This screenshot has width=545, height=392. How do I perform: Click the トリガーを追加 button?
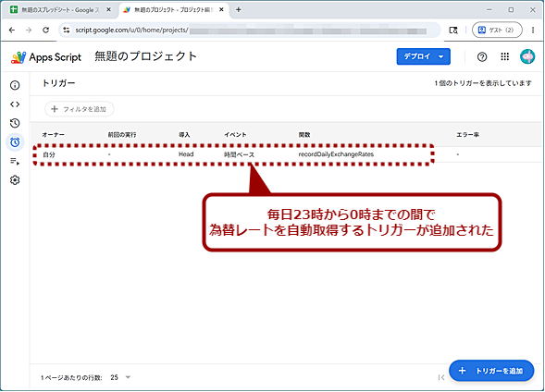click(491, 371)
